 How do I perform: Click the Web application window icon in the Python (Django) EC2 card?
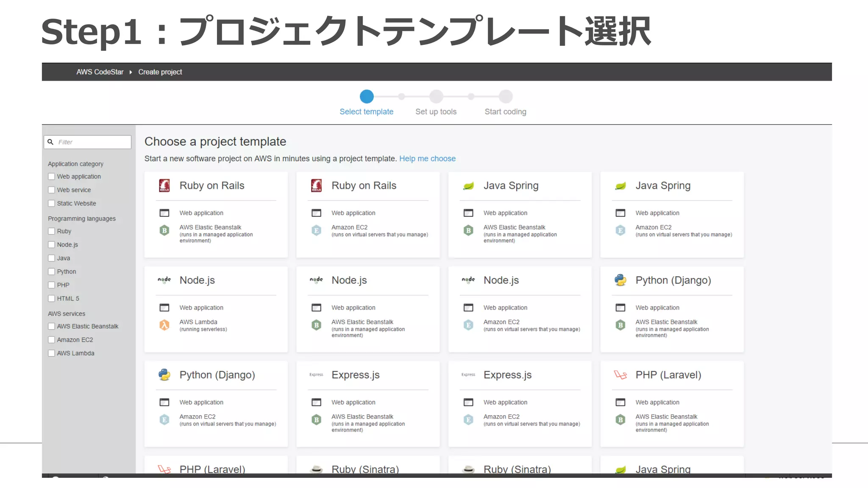coord(164,402)
